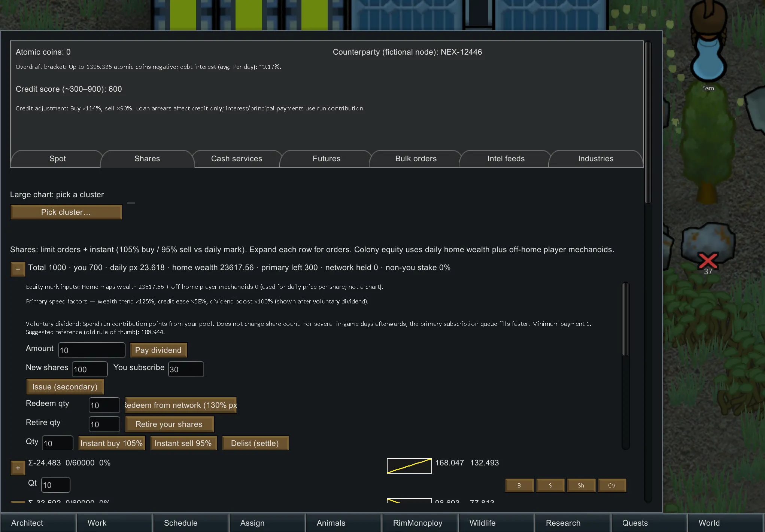Click the dividend Amount input field

pyautogui.click(x=91, y=350)
